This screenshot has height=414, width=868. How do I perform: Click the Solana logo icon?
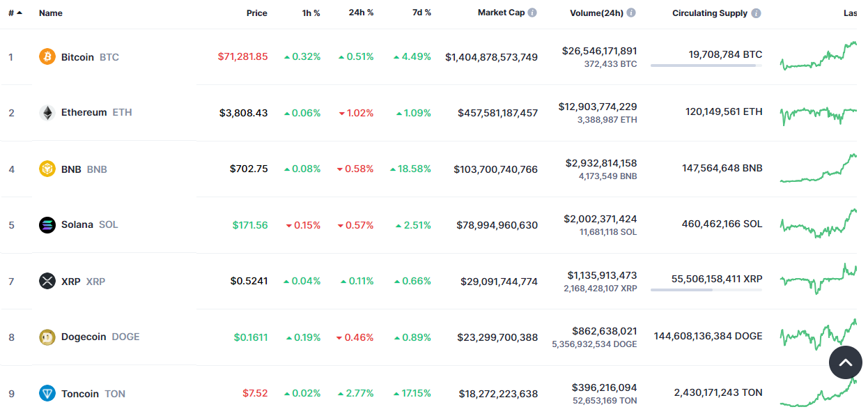point(47,224)
